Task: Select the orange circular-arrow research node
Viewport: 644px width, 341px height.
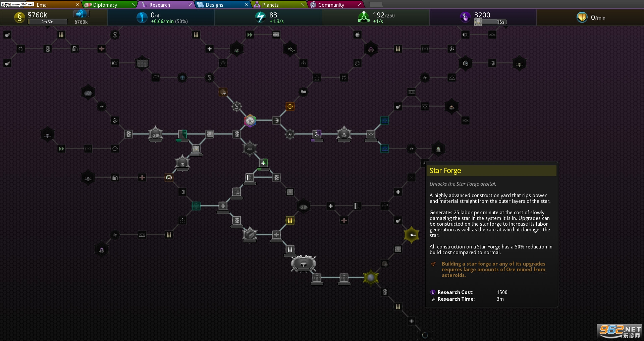Action: pyautogui.click(x=290, y=106)
